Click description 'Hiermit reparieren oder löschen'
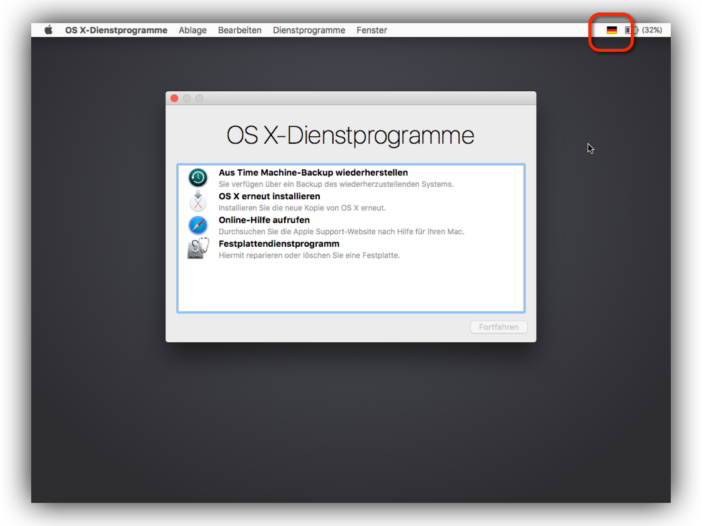The image size is (702, 526). tap(309, 255)
